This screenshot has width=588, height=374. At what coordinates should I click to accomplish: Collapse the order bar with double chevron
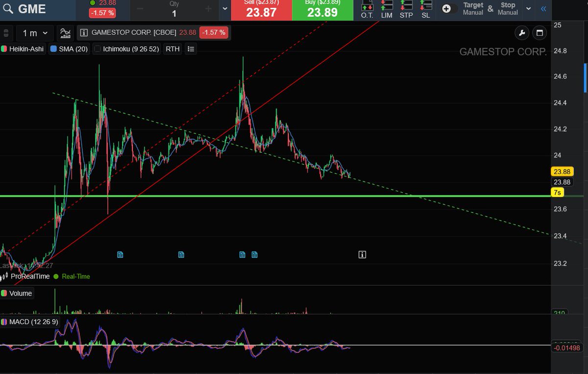coord(543,9)
